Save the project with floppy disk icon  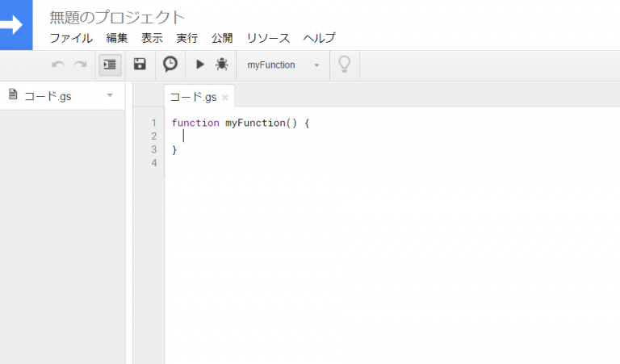(x=140, y=64)
